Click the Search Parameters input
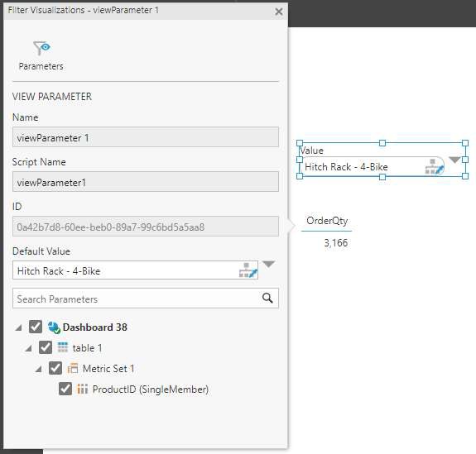 click(x=146, y=299)
